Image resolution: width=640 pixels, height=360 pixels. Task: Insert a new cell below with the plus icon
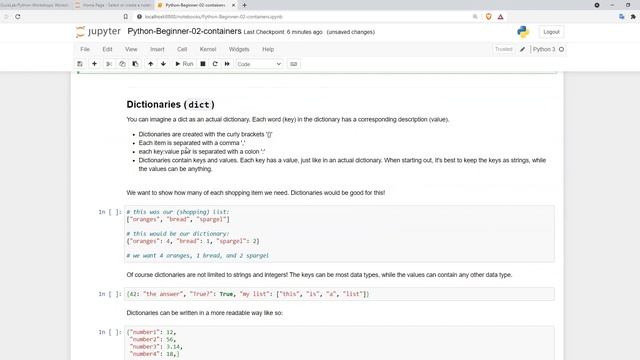tap(94, 64)
